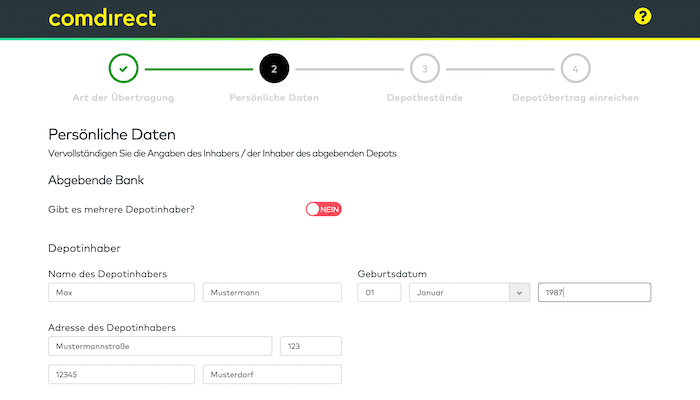Open the Januar month dropdown

[469, 292]
